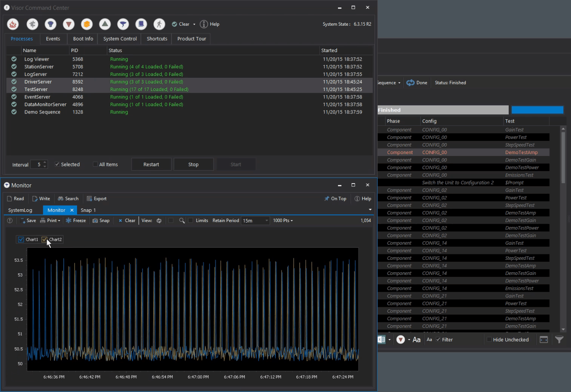Click the walking-person Product Tour icon

159,24
